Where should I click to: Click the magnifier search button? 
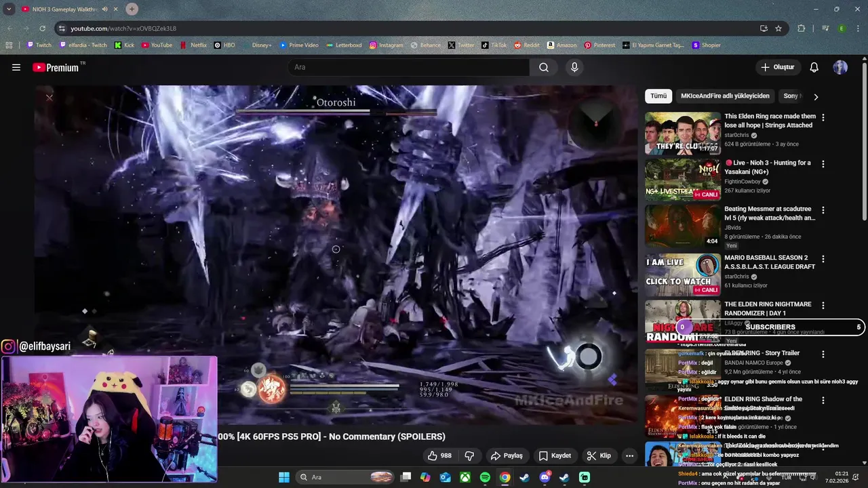(x=544, y=67)
